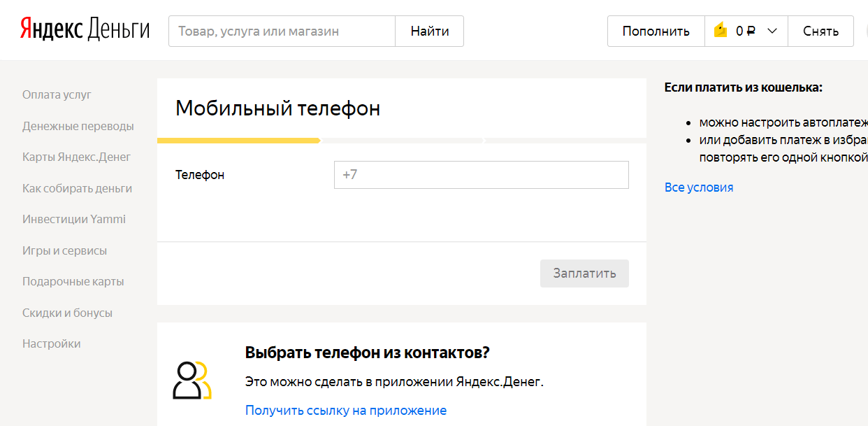Select Инвестиции Yammi in sidebar
Image resolution: width=868 pixels, height=426 pixels.
74,219
